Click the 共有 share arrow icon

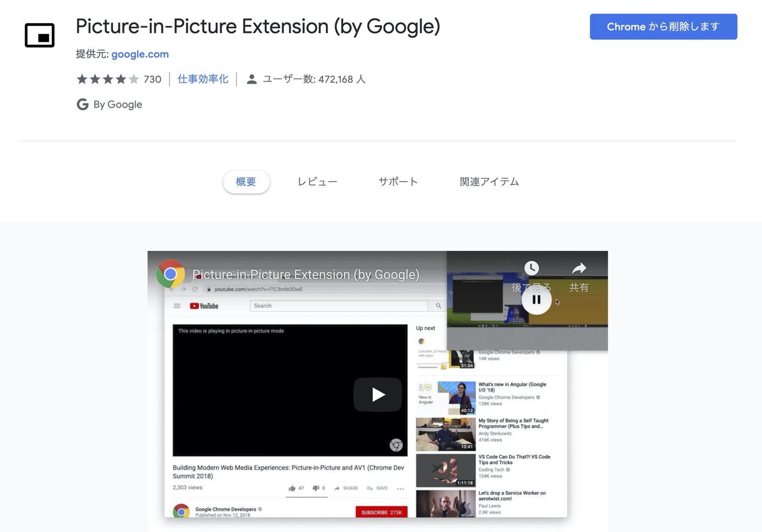[579, 268]
